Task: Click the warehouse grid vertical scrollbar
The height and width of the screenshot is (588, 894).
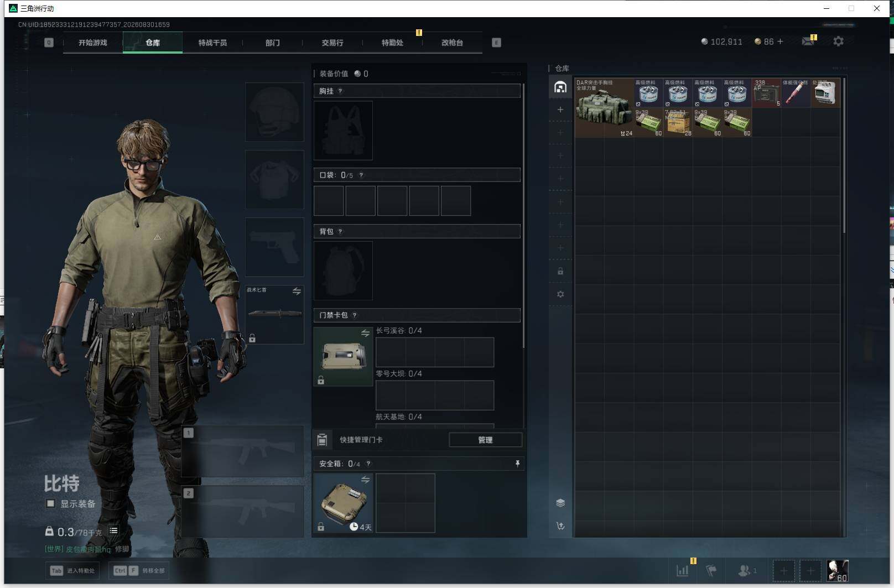Action: click(844, 156)
